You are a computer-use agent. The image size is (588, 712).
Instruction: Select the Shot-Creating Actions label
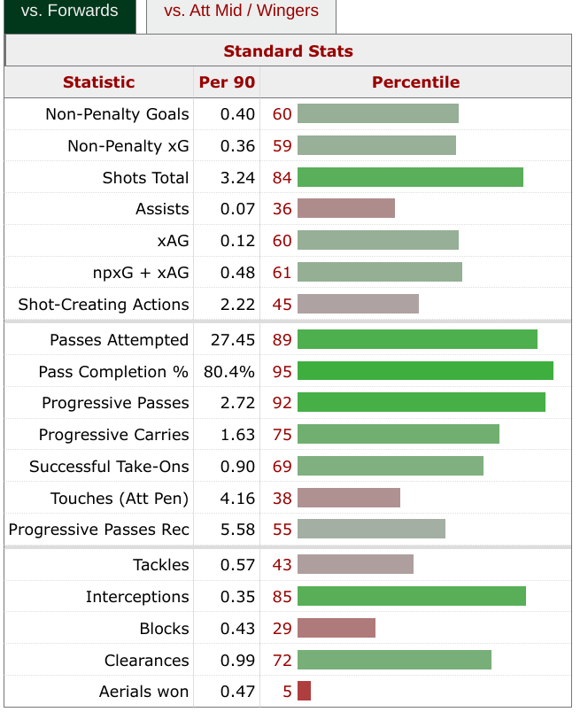(x=104, y=305)
